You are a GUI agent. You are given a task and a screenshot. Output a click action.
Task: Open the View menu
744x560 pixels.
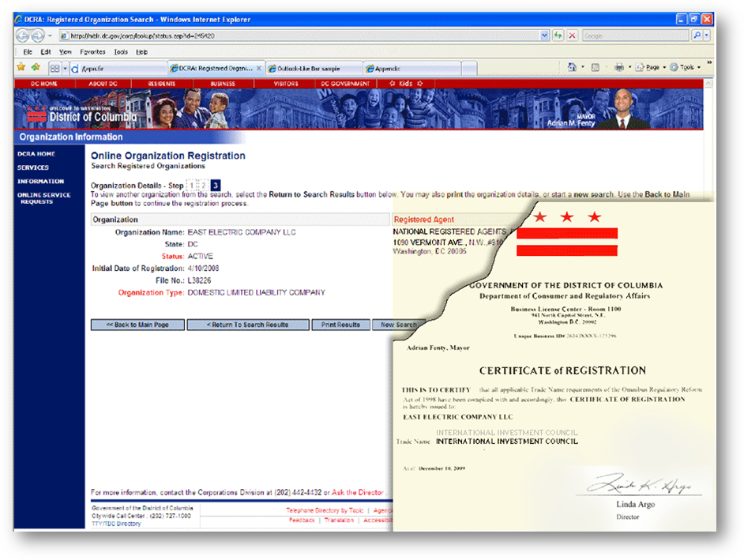click(65, 51)
